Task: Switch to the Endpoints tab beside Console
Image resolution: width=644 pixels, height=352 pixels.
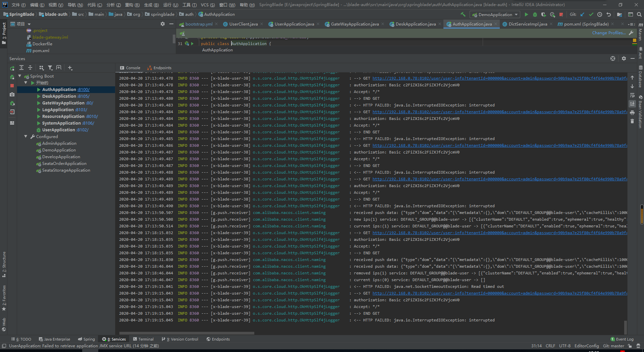Action: (x=159, y=68)
